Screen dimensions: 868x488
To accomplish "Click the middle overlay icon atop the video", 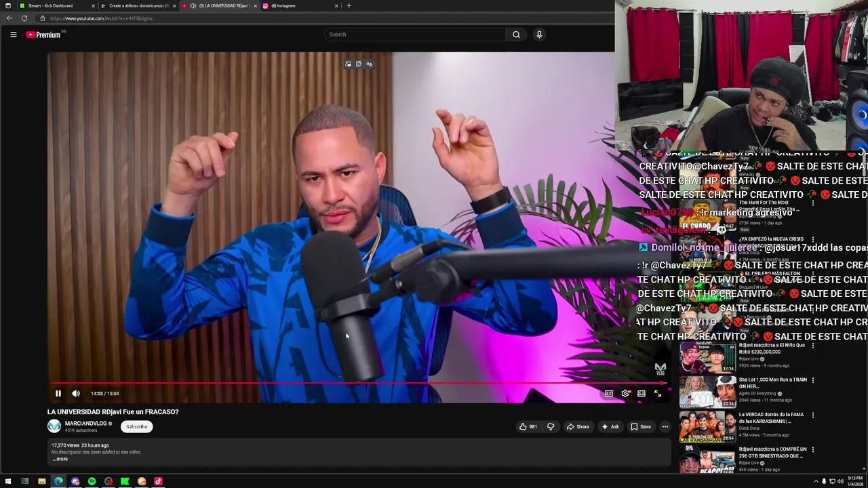I will tap(359, 64).
